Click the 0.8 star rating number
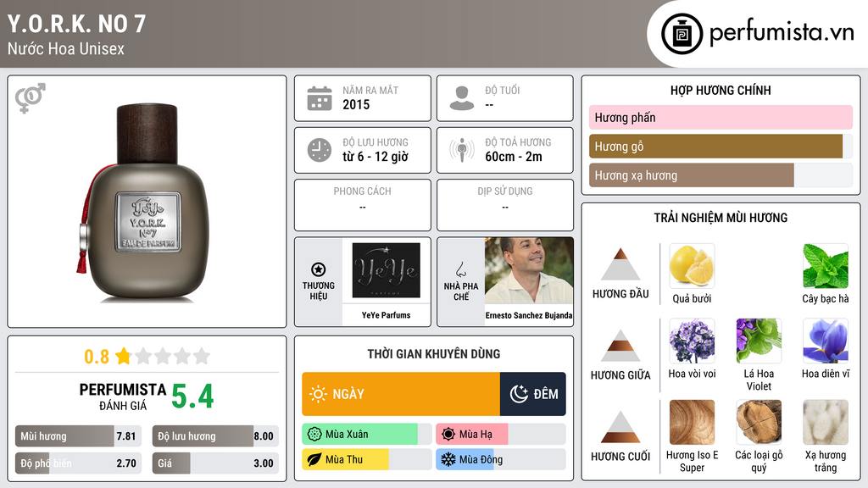Viewport: 868px width, 488px height. (x=97, y=357)
